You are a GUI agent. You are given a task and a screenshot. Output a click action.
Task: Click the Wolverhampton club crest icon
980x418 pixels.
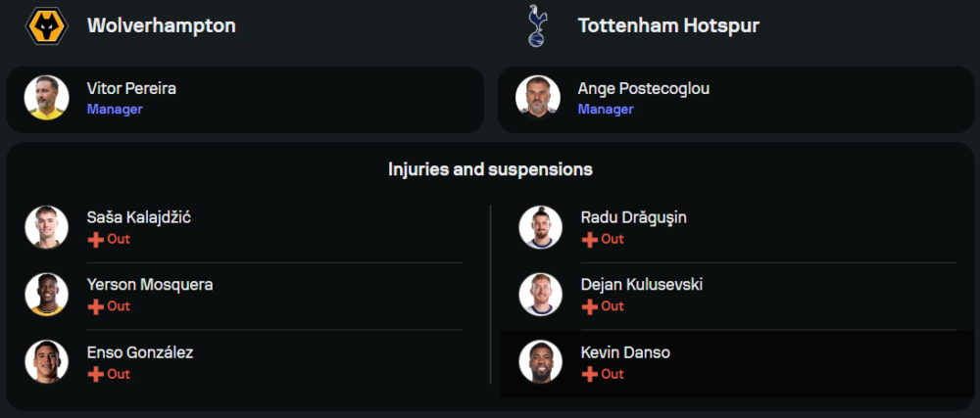46,26
